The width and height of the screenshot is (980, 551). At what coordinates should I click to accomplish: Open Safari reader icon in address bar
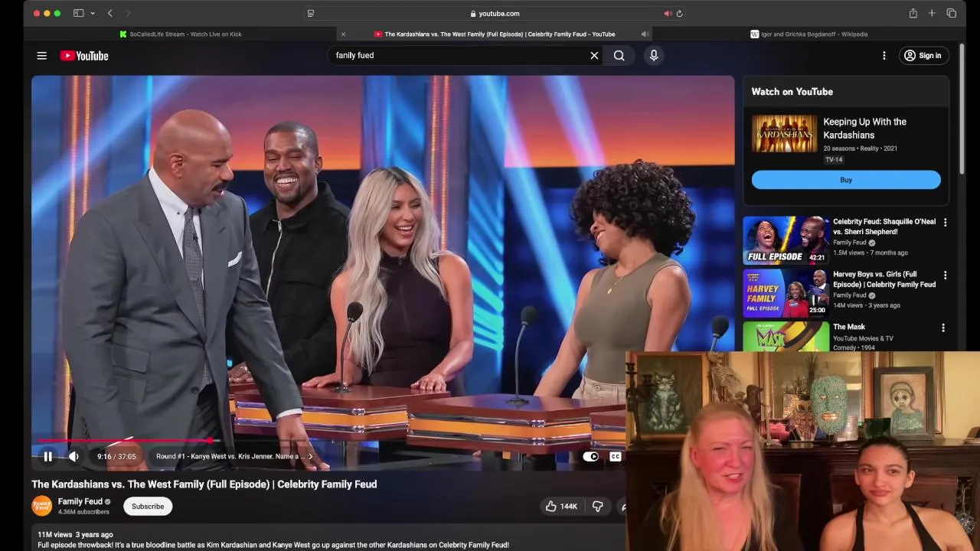coord(310,13)
